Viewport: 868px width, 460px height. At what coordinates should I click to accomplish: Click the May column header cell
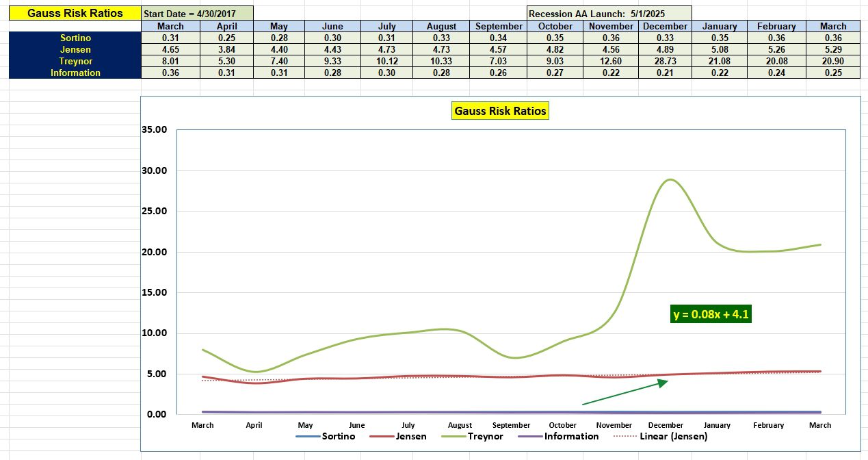(x=278, y=26)
